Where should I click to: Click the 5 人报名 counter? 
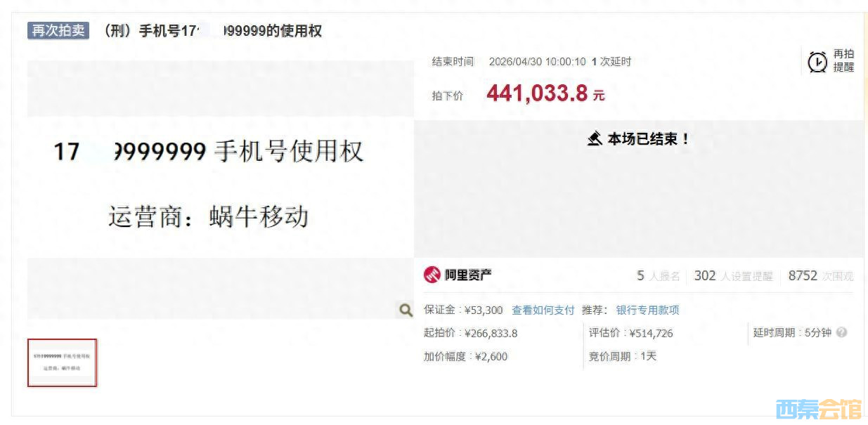(x=658, y=276)
